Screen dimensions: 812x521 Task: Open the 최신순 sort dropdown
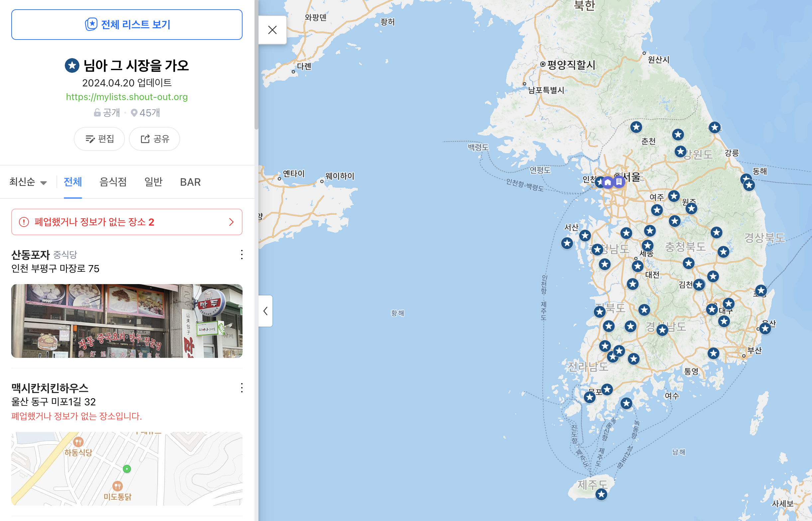coord(28,182)
